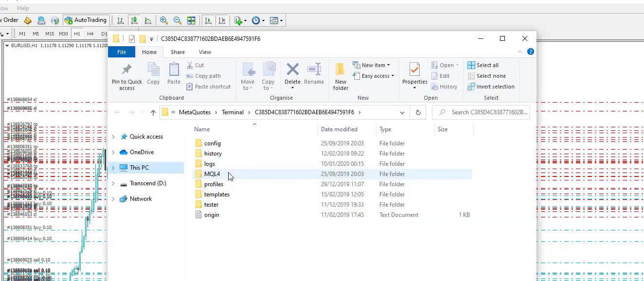Click the refresh button beside address bar

pos(418,112)
